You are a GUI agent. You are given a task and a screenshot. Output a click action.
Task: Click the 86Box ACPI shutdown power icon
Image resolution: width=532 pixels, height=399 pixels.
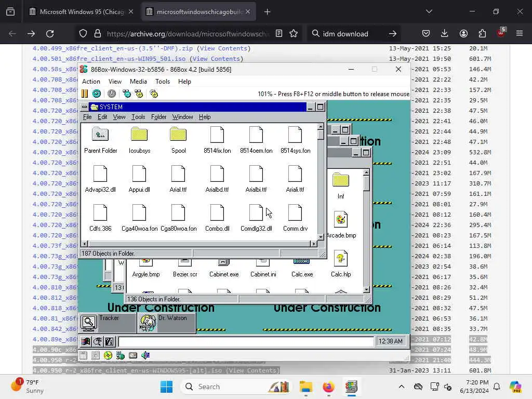pos(112,94)
